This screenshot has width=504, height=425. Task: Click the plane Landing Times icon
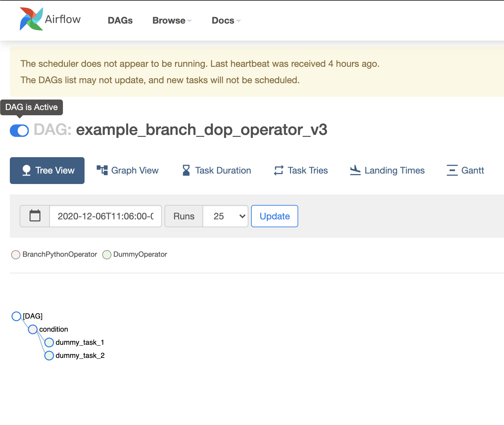point(355,170)
